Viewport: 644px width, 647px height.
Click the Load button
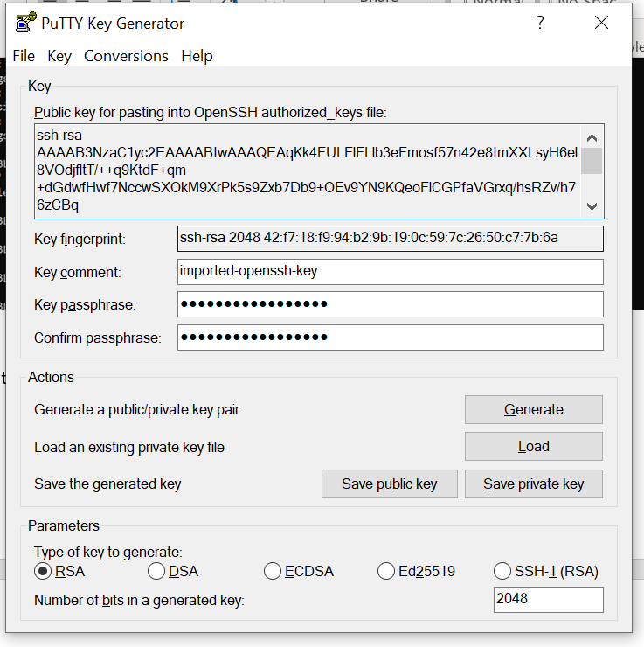coord(534,447)
